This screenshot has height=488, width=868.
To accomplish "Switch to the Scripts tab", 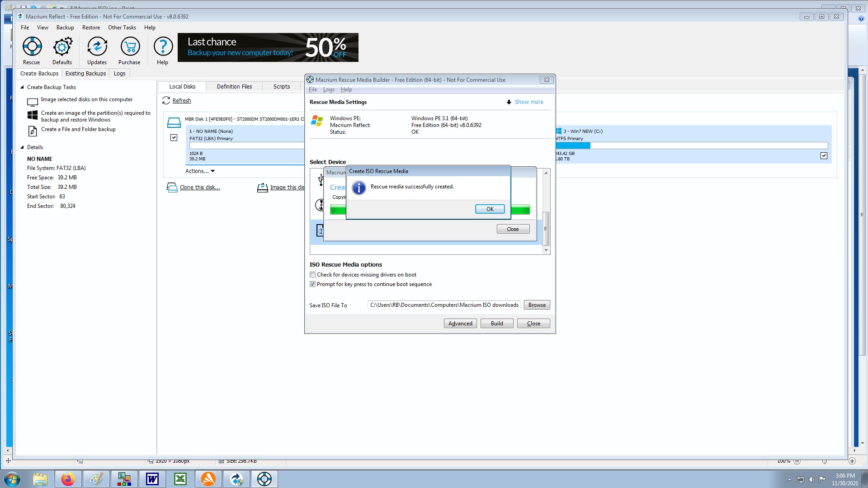I will tap(282, 87).
